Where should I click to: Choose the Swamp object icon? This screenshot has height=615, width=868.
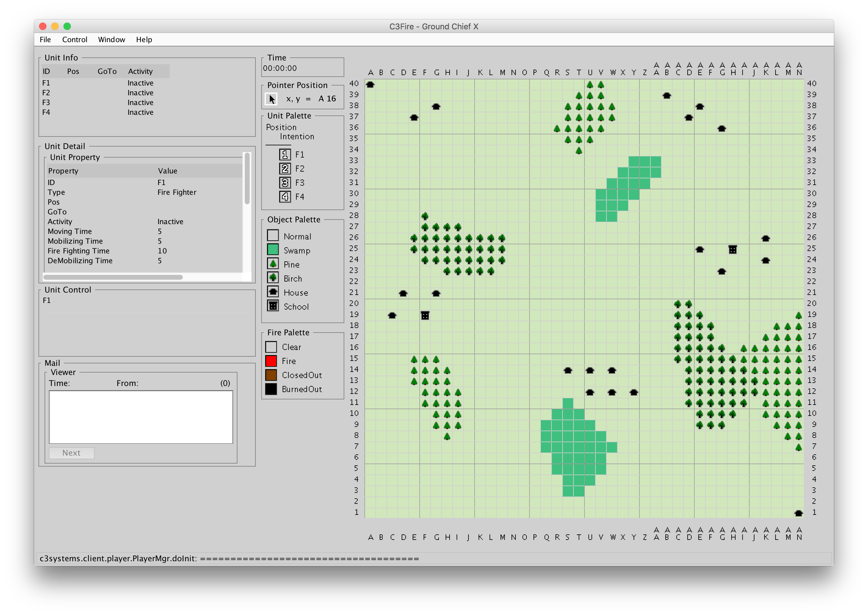(273, 249)
